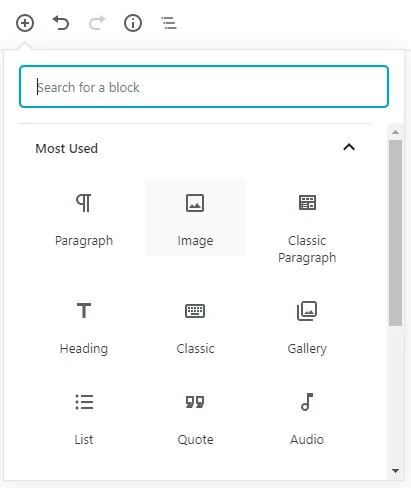Open the block navigation list icon
Screen dimensions: 411x488
tap(169, 23)
